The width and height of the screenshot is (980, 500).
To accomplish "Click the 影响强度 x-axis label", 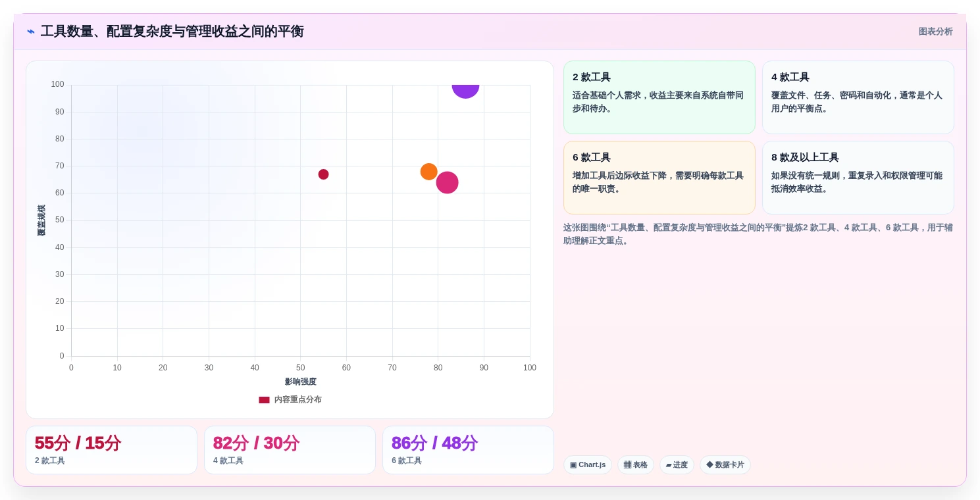I will [301, 382].
